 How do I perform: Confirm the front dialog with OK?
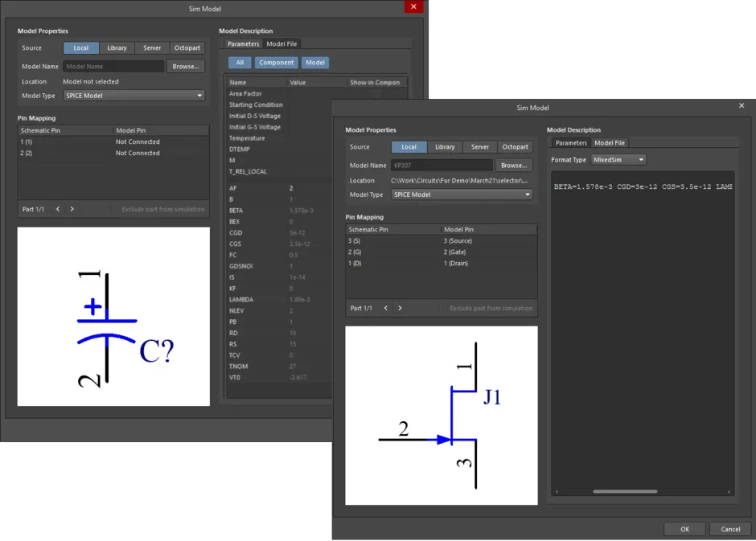684,529
